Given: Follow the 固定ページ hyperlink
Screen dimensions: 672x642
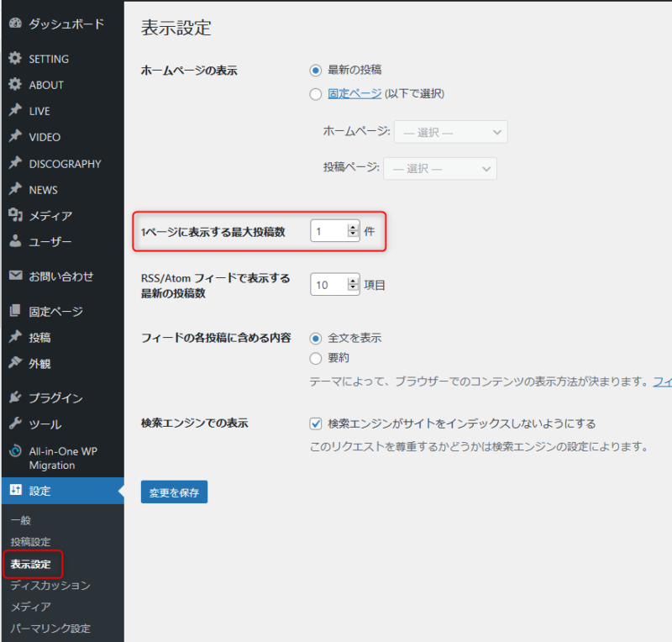Looking at the screenshot, I should tap(354, 94).
